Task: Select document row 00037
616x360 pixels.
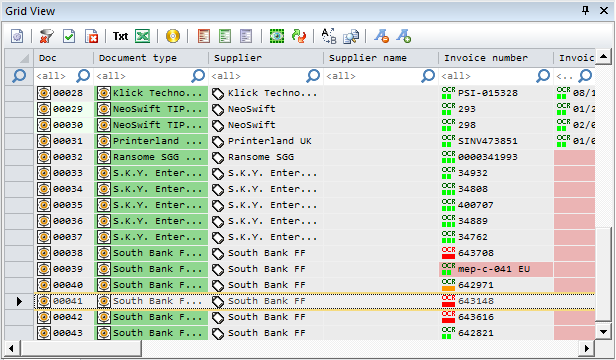Action: click(64, 237)
